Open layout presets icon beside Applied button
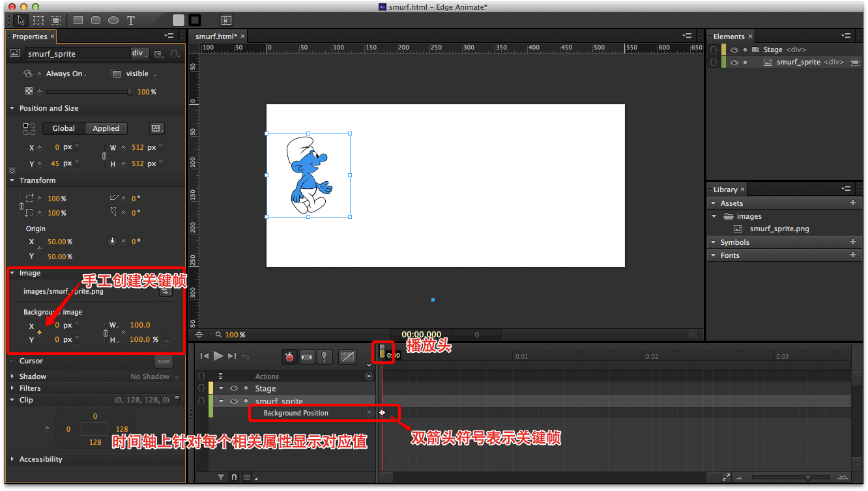 coord(156,128)
